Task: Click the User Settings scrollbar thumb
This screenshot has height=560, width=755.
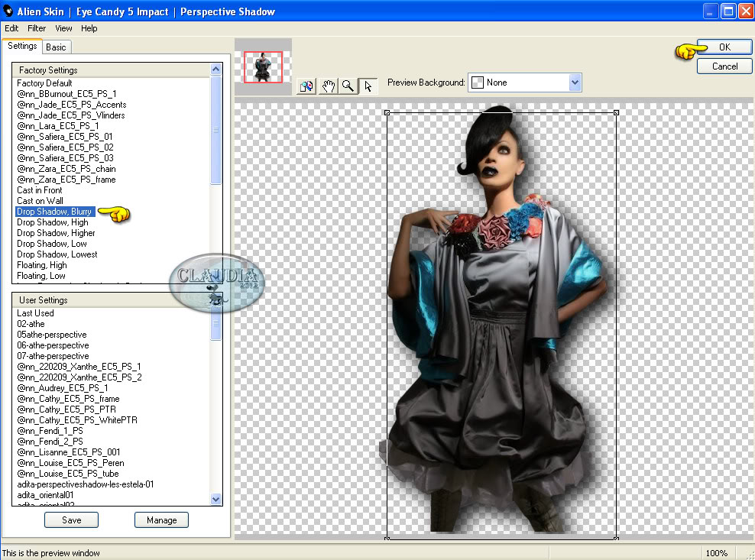Action: click(215, 323)
